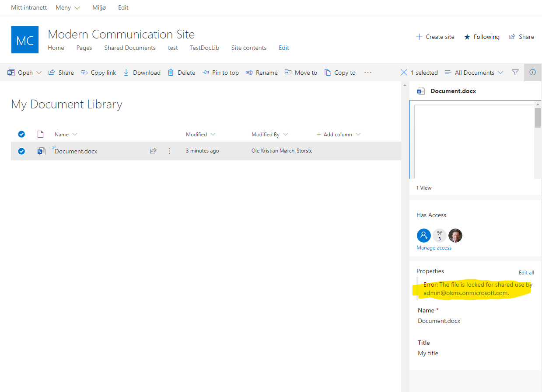This screenshot has height=392, width=542.
Task: Click Edit all in Properties
Action: [526, 272]
